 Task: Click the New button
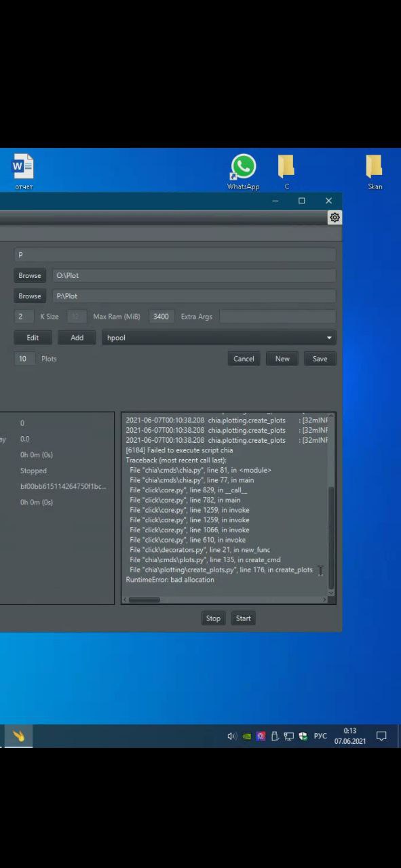(282, 359)
